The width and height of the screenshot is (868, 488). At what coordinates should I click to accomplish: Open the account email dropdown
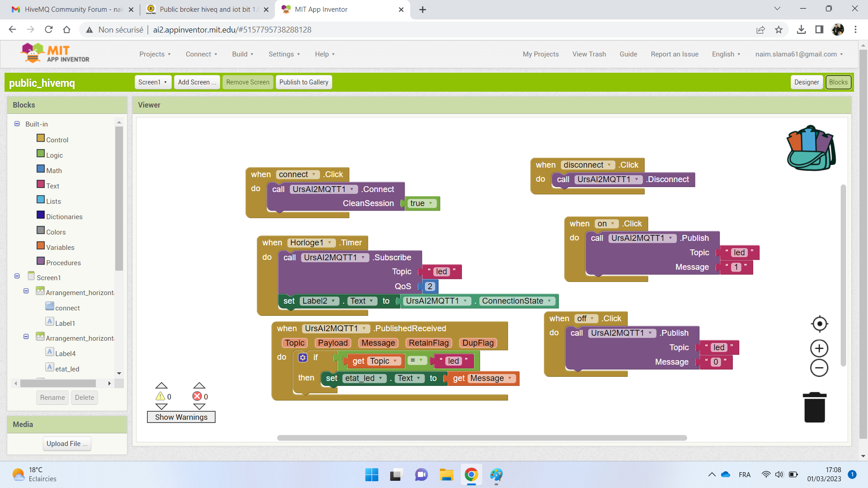pos(799,54)
